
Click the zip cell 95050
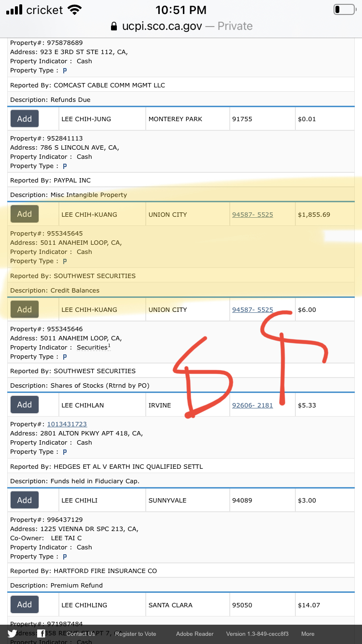262,605
